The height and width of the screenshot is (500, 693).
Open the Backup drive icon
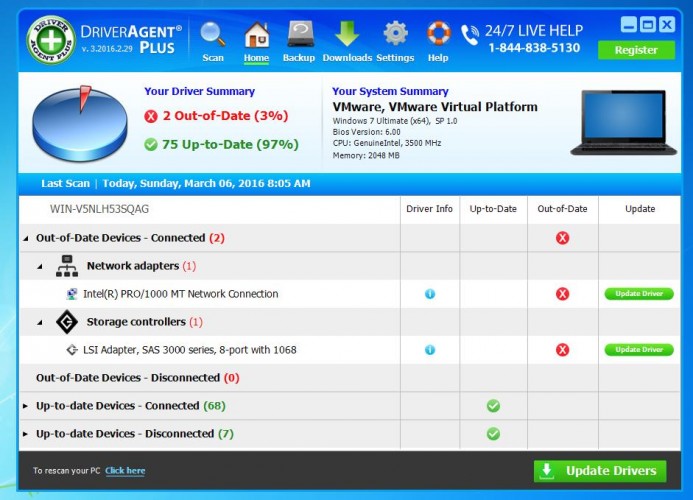[x=301, y=34]
